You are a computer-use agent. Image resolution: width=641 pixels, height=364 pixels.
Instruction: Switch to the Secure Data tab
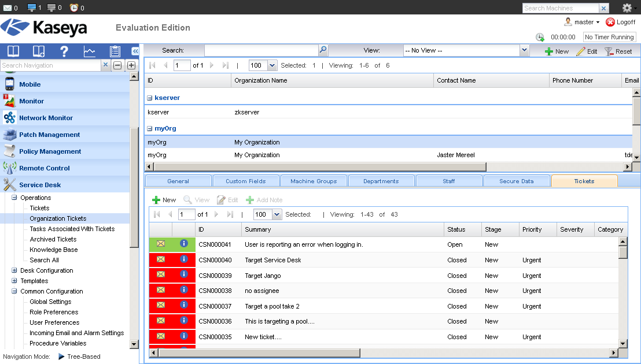(516, 181)
